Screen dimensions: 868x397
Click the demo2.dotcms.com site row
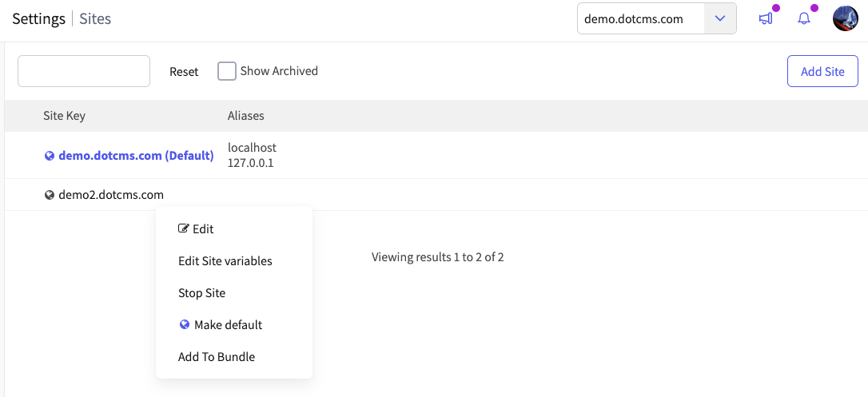(111, 195)
